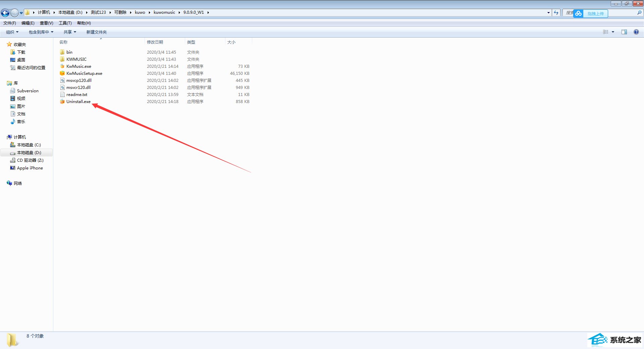Click the 测试123 breadcrumb in address bar
644x349 pixels.
point(98,12)
